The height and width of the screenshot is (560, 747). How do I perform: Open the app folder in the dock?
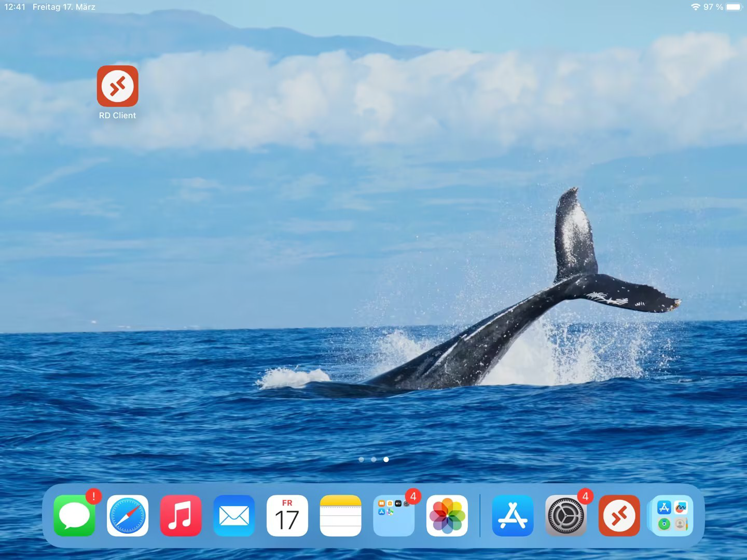pos(394,515)
